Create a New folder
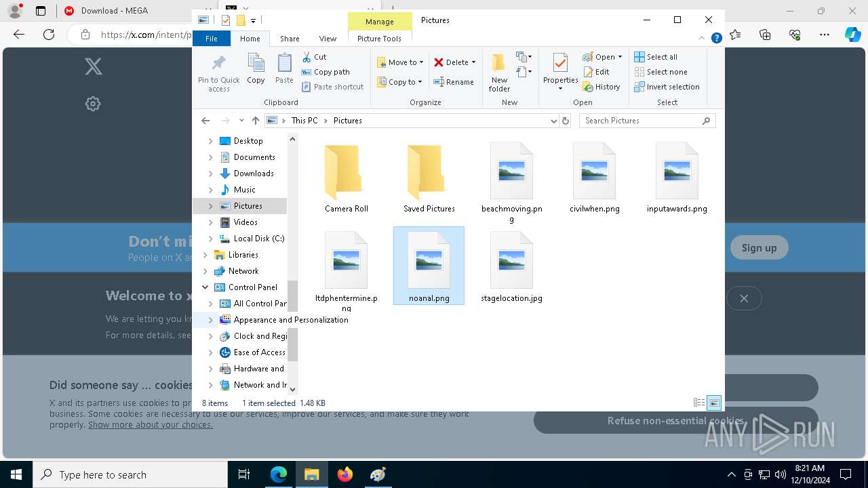The width and height of the screenshot is (868, 488). point(499,73)
